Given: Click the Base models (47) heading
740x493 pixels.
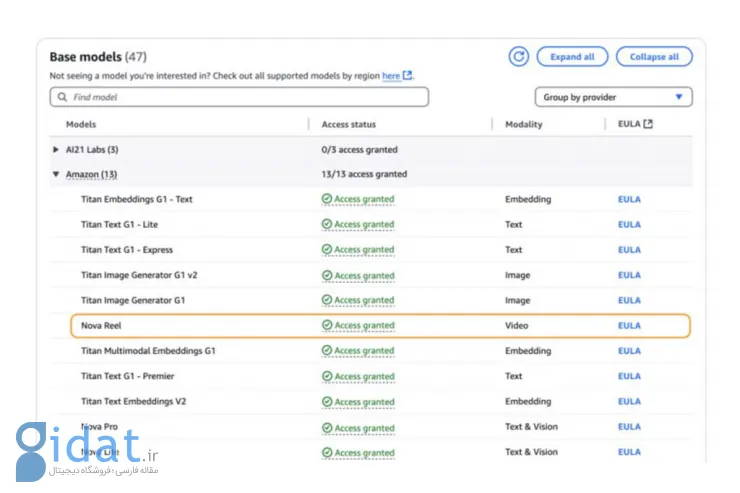Looking at the screenshot, I should (98, 57).
